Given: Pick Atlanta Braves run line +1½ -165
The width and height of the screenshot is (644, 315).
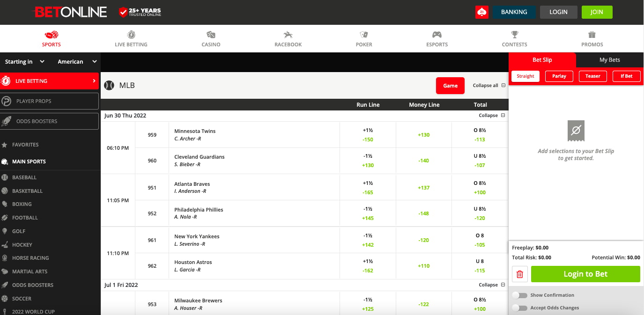Looking at the screenshot, I should click(368, 188).
